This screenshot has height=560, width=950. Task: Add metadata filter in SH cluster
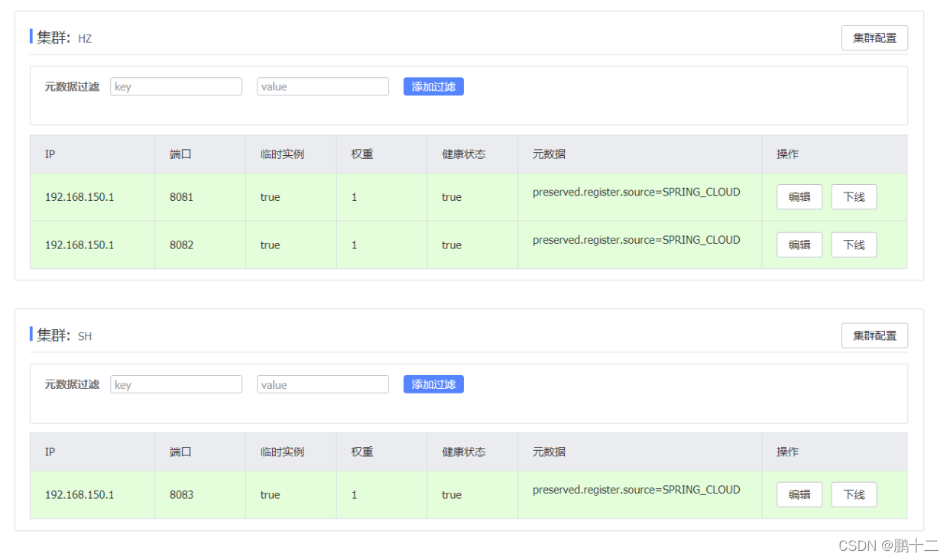click(433, 384)
